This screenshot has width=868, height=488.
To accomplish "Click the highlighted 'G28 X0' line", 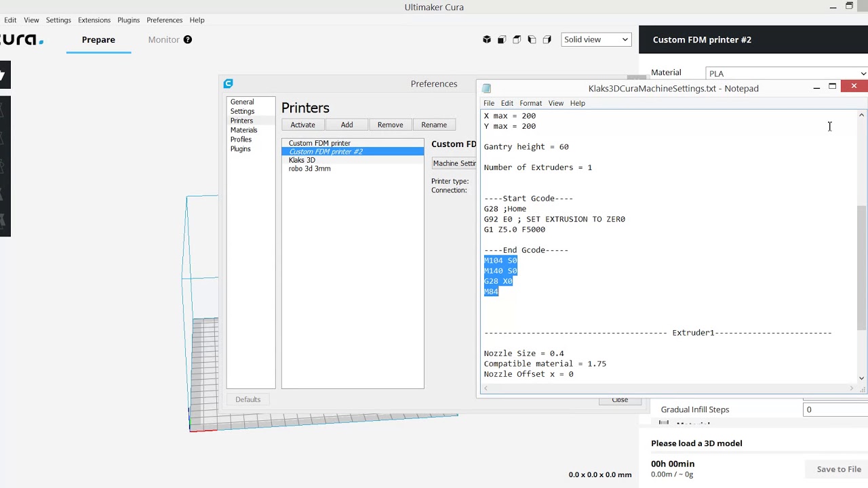I will point(498,281).
